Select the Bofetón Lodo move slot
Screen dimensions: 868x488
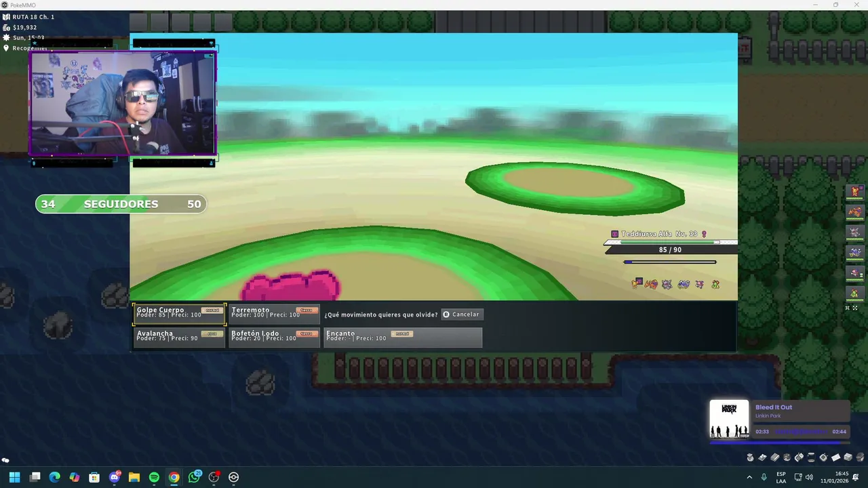274,338
